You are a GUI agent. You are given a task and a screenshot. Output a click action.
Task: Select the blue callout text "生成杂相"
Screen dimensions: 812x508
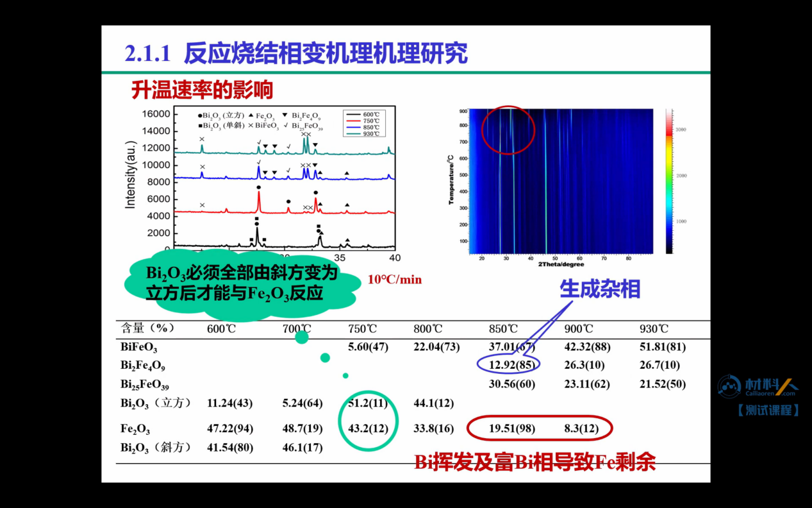(x=600, y=289)
